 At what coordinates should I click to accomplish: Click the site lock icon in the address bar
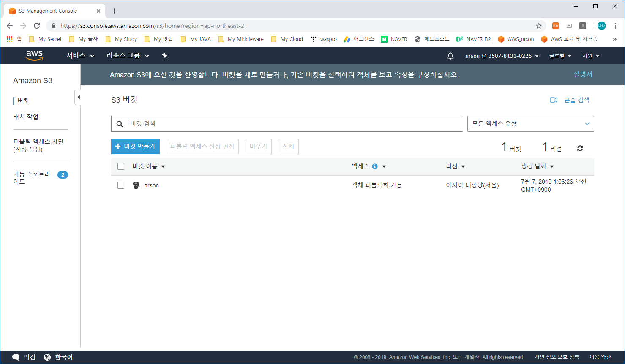pyautogui.click(x=53, y=26)
